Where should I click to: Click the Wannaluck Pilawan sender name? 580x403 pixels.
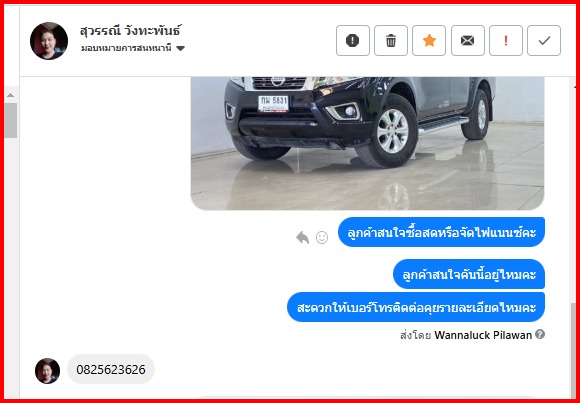point(483,335)
